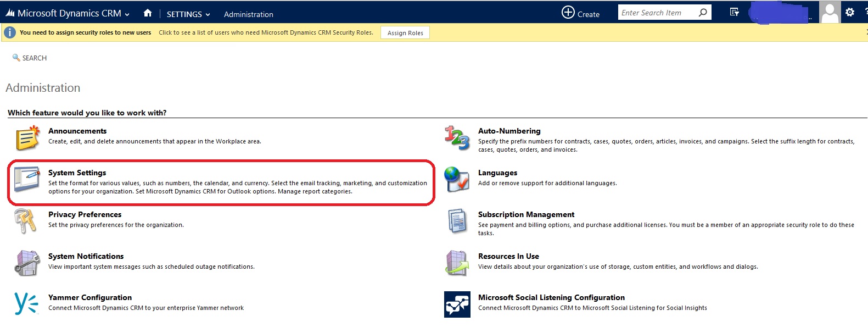
Task: Open the System Notifications wrench icon
Action: click(x=27, y=263)
